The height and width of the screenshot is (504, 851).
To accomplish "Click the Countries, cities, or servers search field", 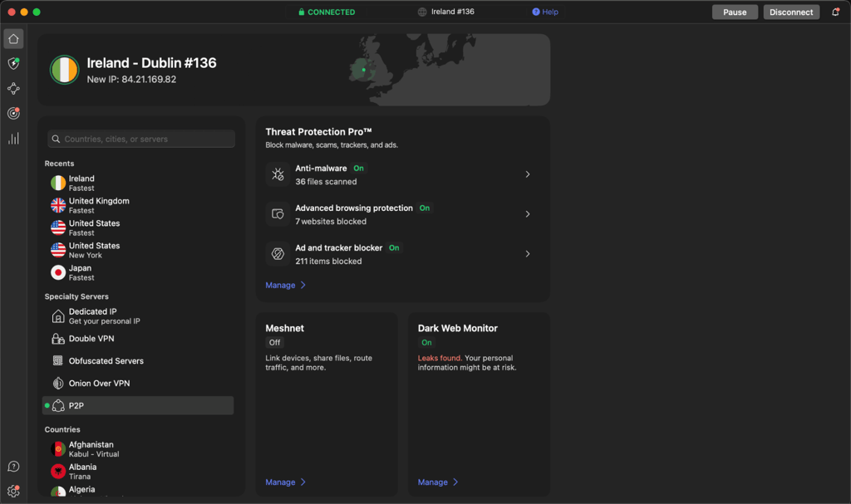I will point(141,139).
